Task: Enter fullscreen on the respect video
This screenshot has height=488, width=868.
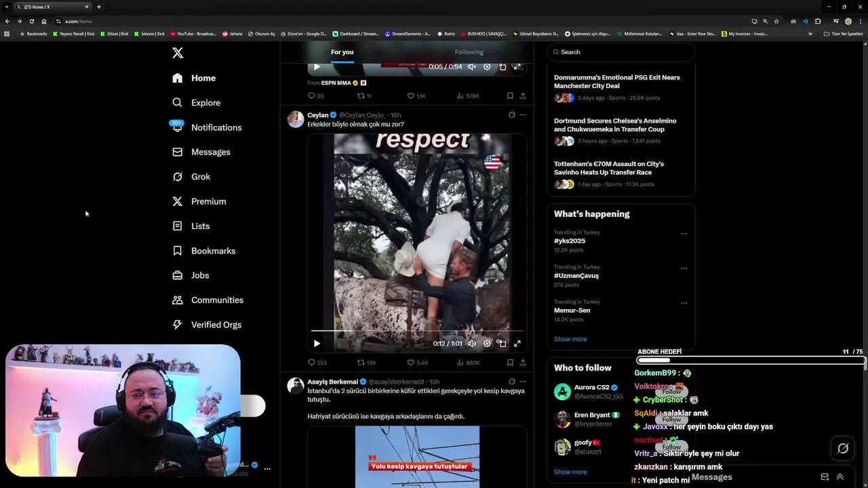Action: pyautogui.click(x=517, y=344)
